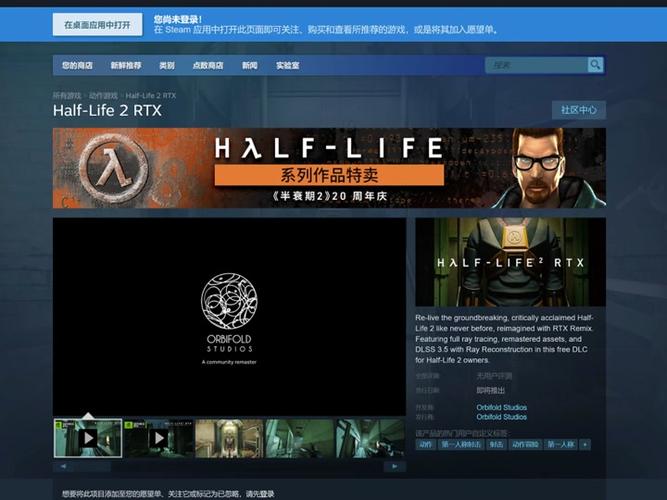667x500 pixels.
Task: Click the 无用户评测 review summary text
Action: click(x=494, y=376)
